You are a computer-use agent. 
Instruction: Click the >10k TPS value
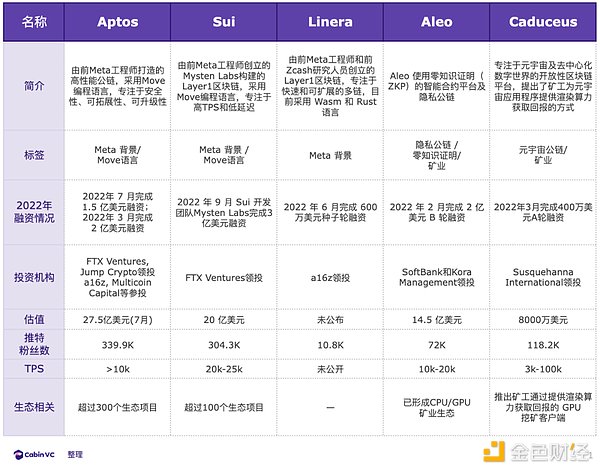pyautogui.click(x=117, y=369)
